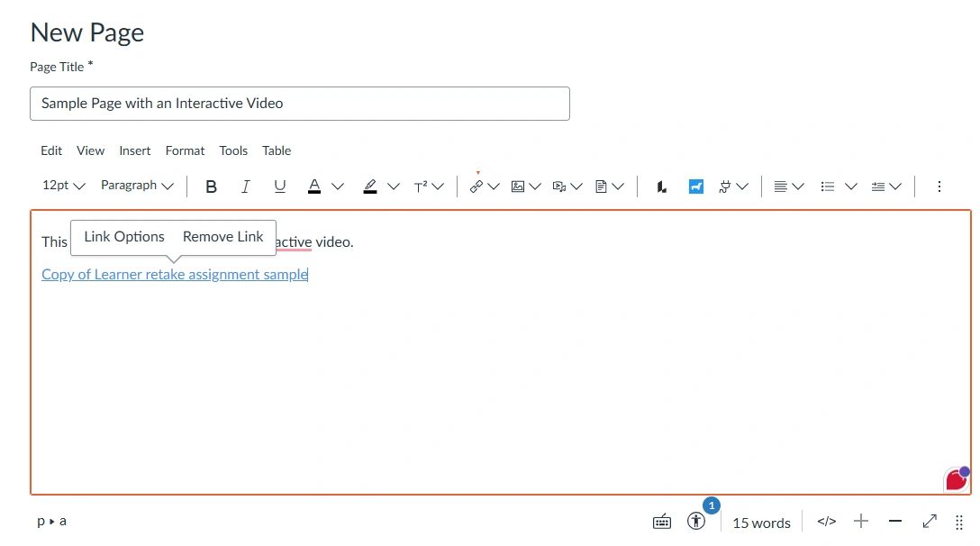
Task: Click the superscript button
Action: [421, 187]
